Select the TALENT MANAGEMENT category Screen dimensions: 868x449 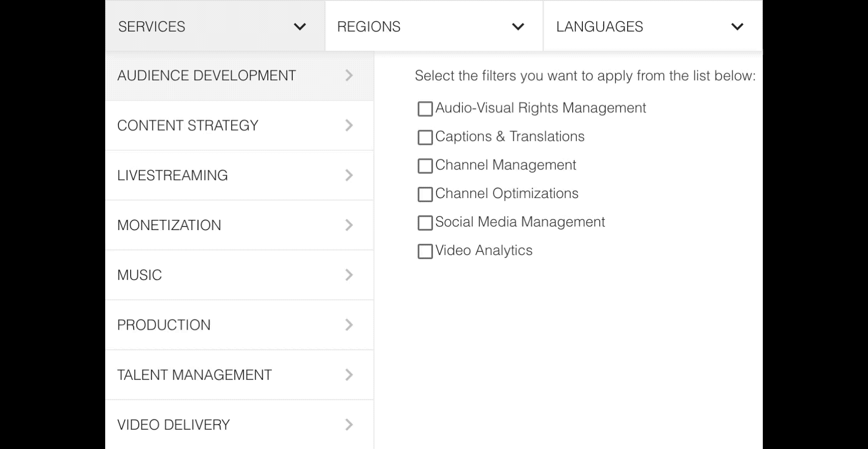(x=239, y=375)
